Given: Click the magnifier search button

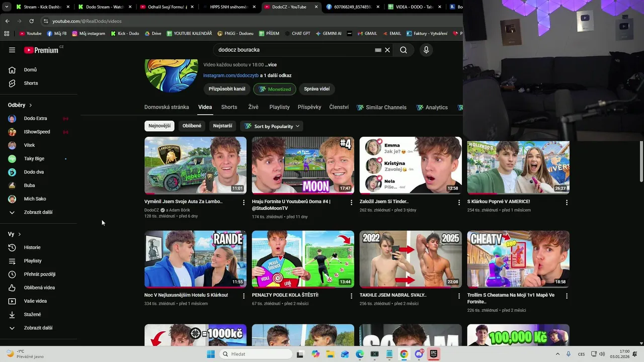Looking at the screenshot, I should [404, 50].
